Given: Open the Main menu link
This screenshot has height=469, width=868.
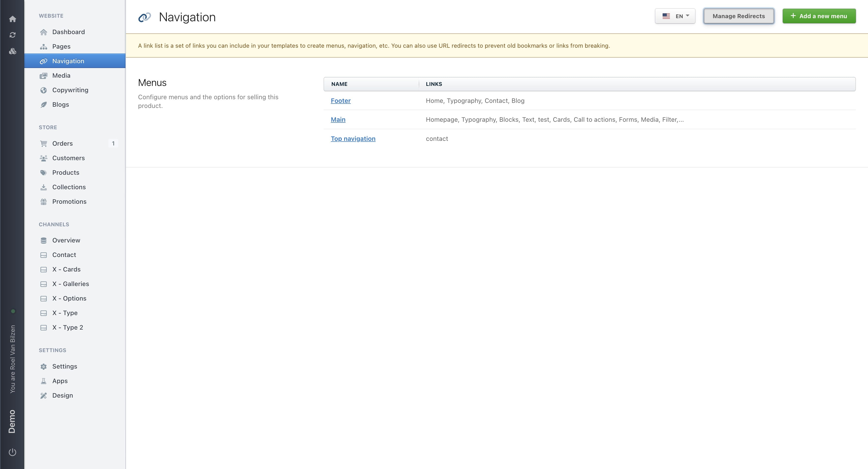Looking at the screenshot, I should tap(338, 120).
